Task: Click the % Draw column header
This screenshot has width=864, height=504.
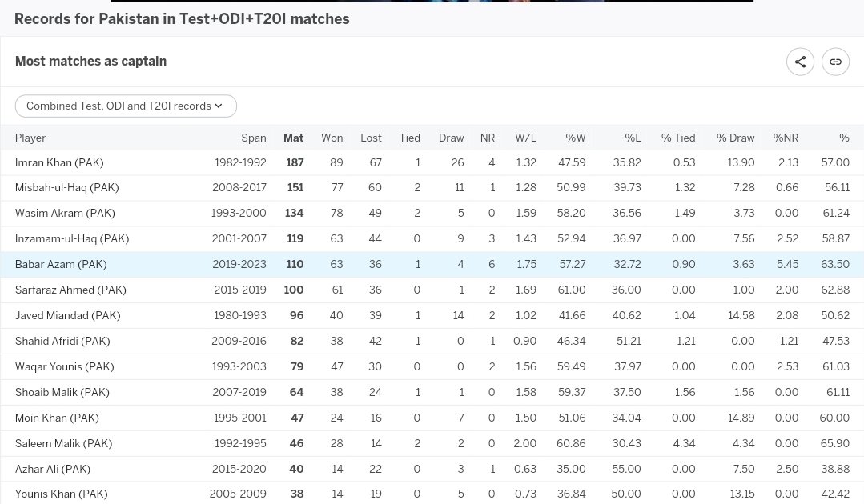Action: coord(736,138)
